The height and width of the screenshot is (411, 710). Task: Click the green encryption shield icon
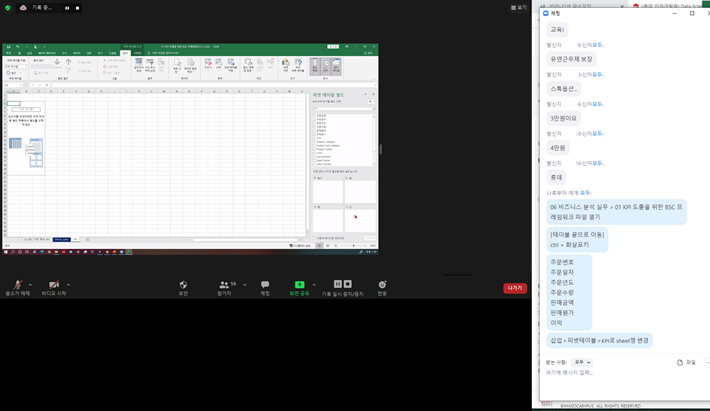(8, 7)
